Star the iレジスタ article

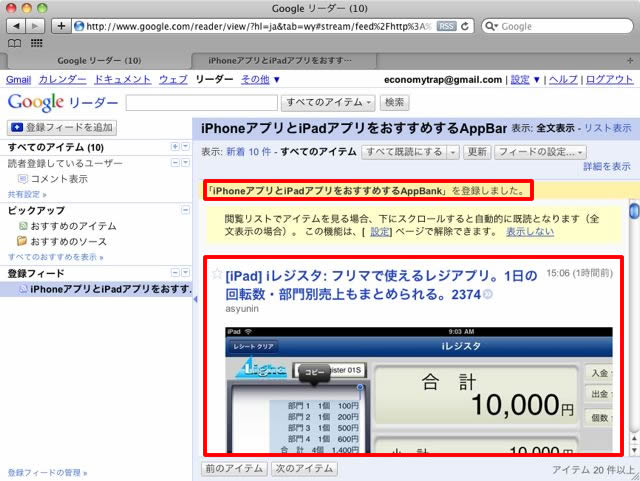pos(217,274)
